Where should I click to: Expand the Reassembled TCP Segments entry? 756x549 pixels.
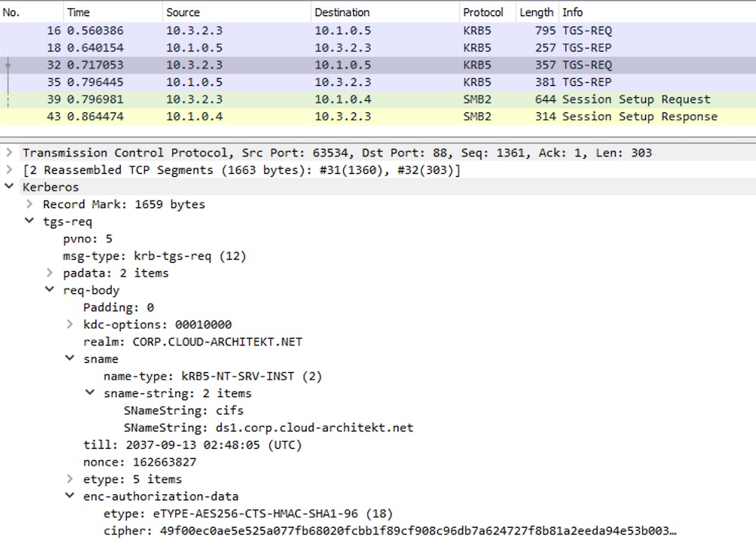[8, 170]
